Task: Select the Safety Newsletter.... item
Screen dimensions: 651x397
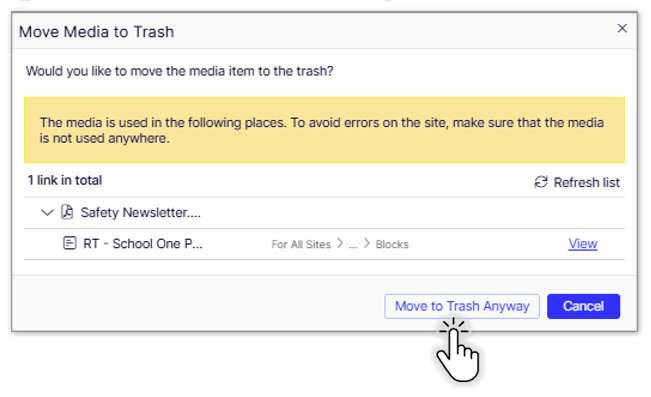Action: click(140, 213)
